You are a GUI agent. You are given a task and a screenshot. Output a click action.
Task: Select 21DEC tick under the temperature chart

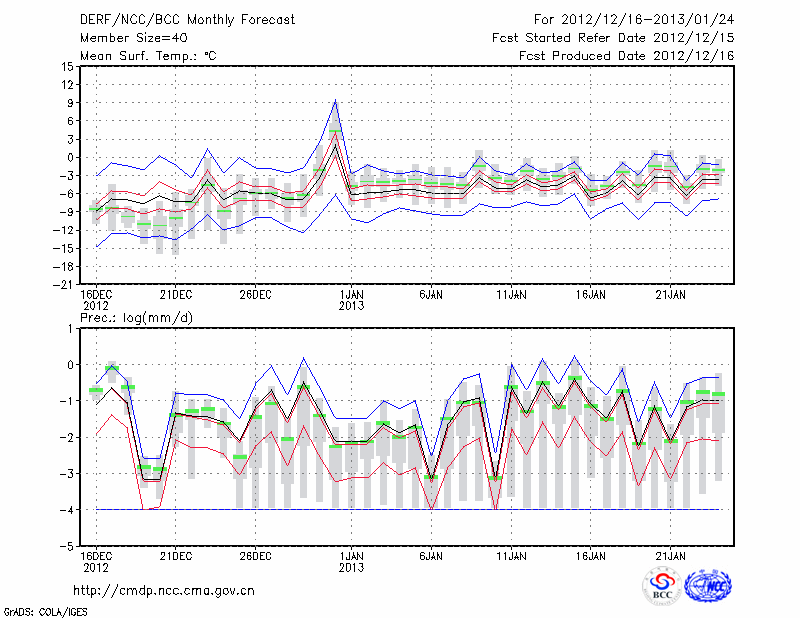pos(175,295)
